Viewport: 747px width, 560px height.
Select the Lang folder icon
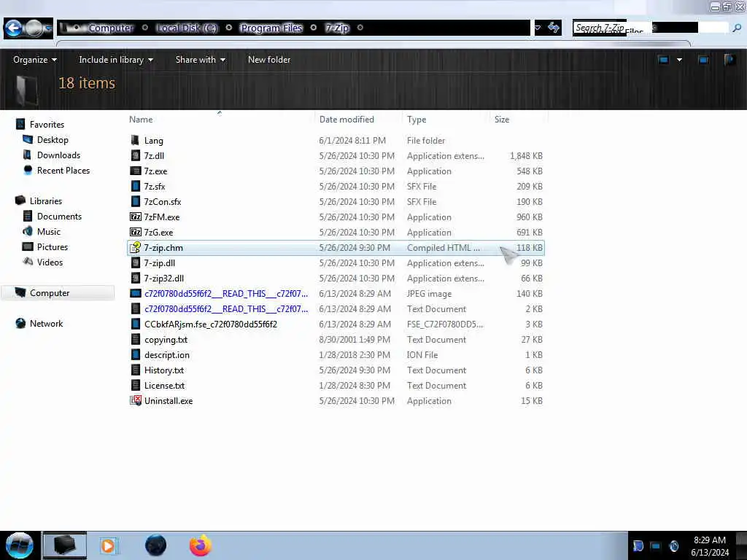coord(135,140)
